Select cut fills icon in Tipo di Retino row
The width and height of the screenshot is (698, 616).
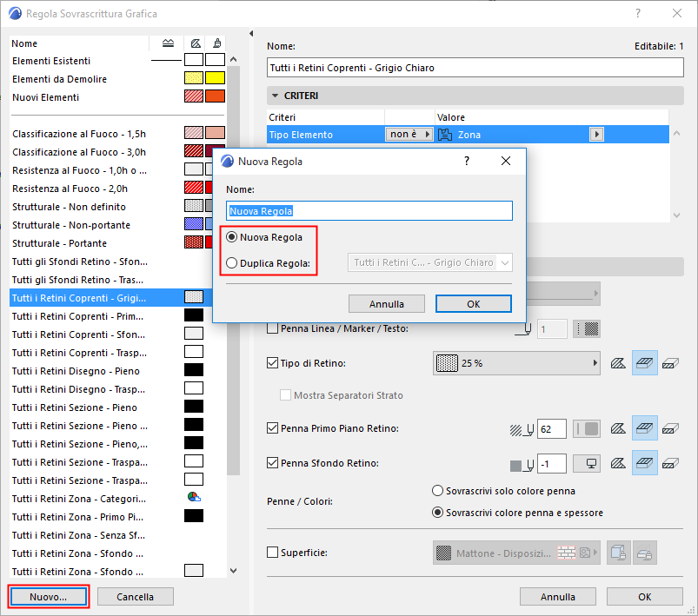tap(670, 363)
